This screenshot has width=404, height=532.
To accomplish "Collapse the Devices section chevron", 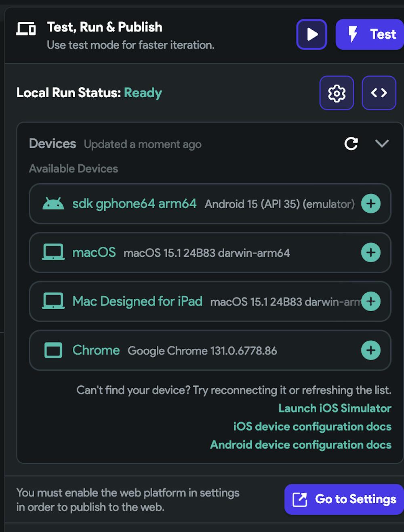I will pyautogui.click(x=382, y=144).
